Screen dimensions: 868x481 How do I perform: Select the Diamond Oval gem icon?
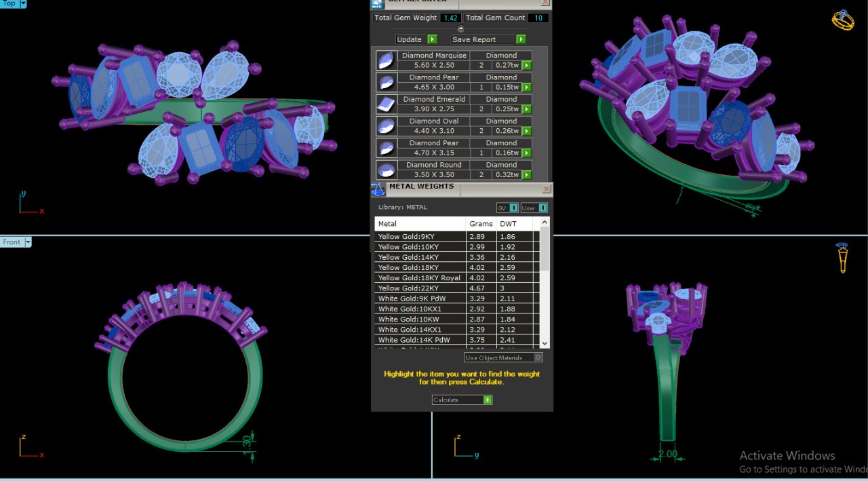pyautogui.click(x=386, y=126)
